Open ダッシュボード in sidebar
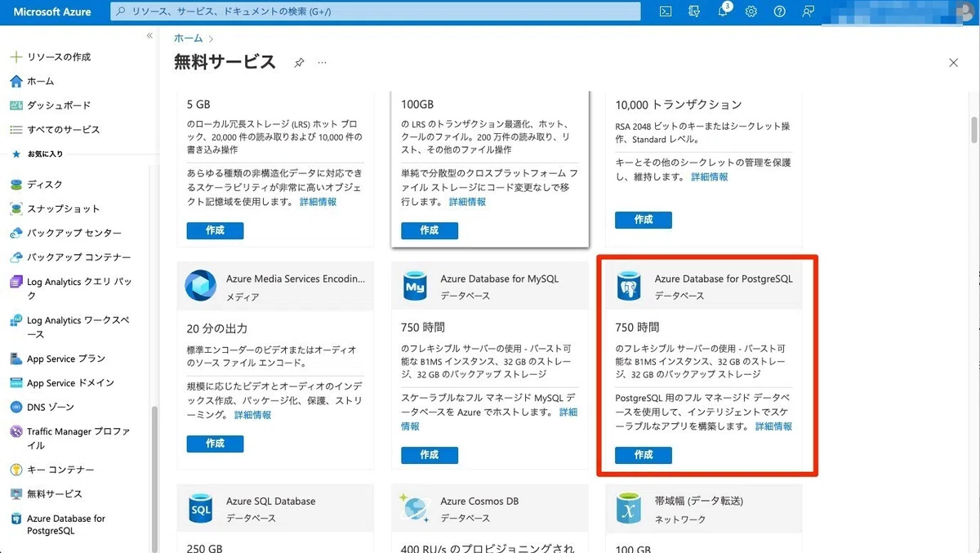Viewport: 980px width, 553px height. point(59,105)
